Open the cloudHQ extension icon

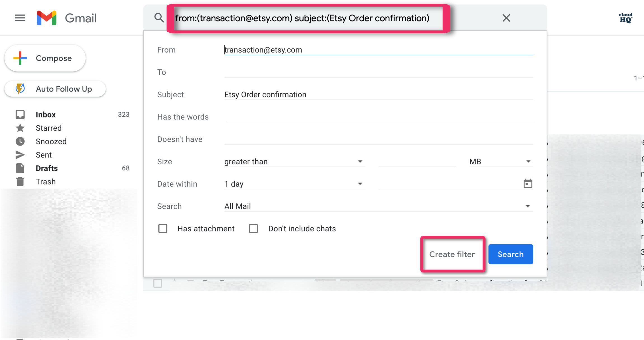(626, 18)
